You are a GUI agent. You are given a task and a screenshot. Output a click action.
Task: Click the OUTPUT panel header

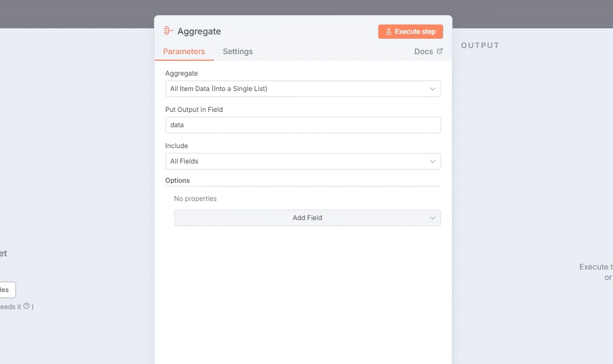[x=479, y=45]
